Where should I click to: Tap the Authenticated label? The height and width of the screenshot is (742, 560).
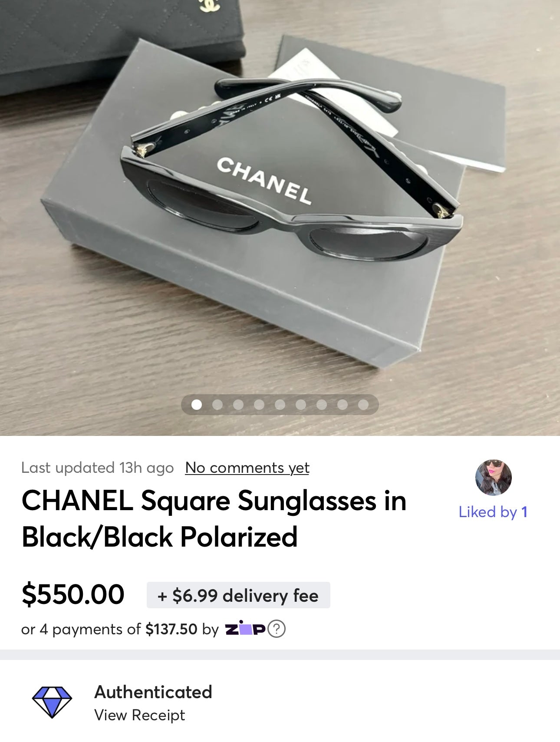click(153, 692)
